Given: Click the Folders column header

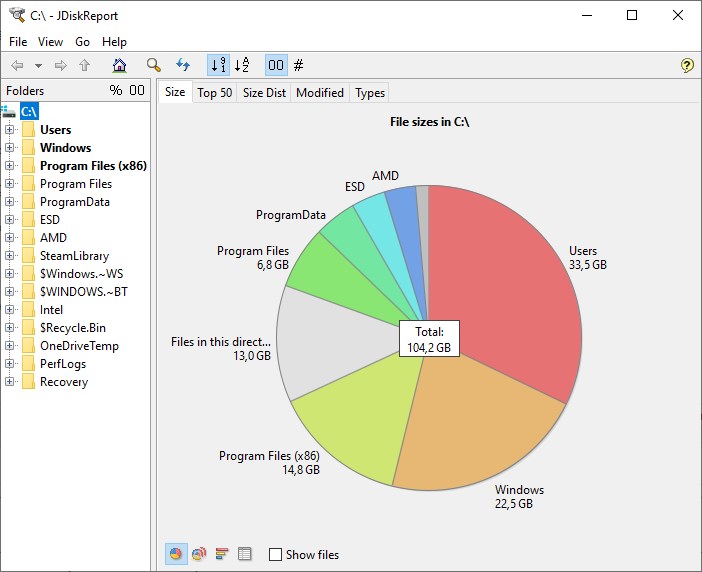Looking at the screenshot, I should (25, 91).
